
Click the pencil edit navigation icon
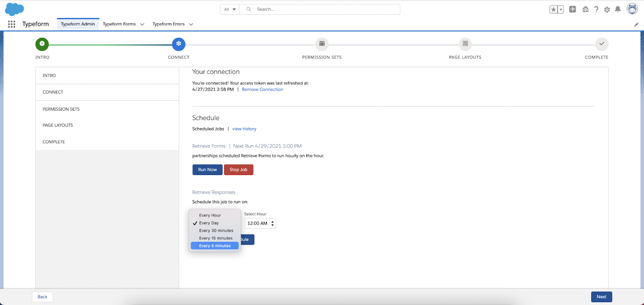(x=636, y=25)
